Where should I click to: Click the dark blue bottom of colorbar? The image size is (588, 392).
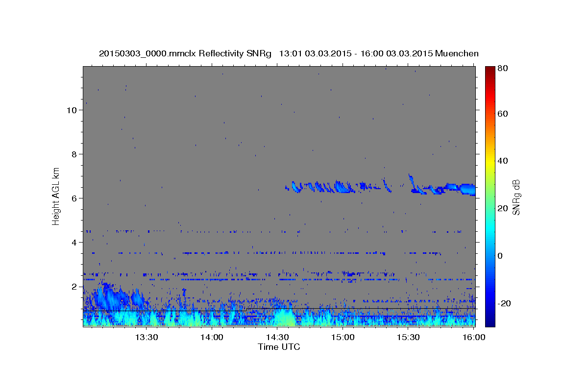[x=490, y=322]
